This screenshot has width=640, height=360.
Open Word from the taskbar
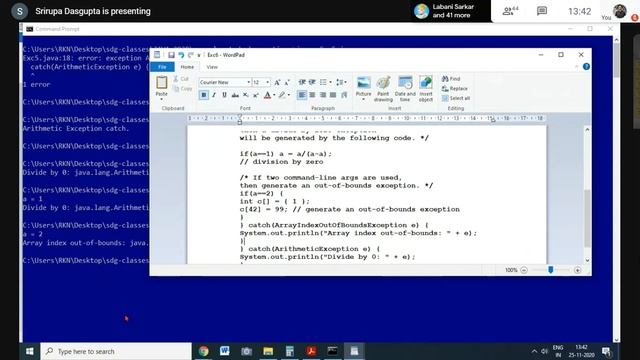tap(225, 351)
